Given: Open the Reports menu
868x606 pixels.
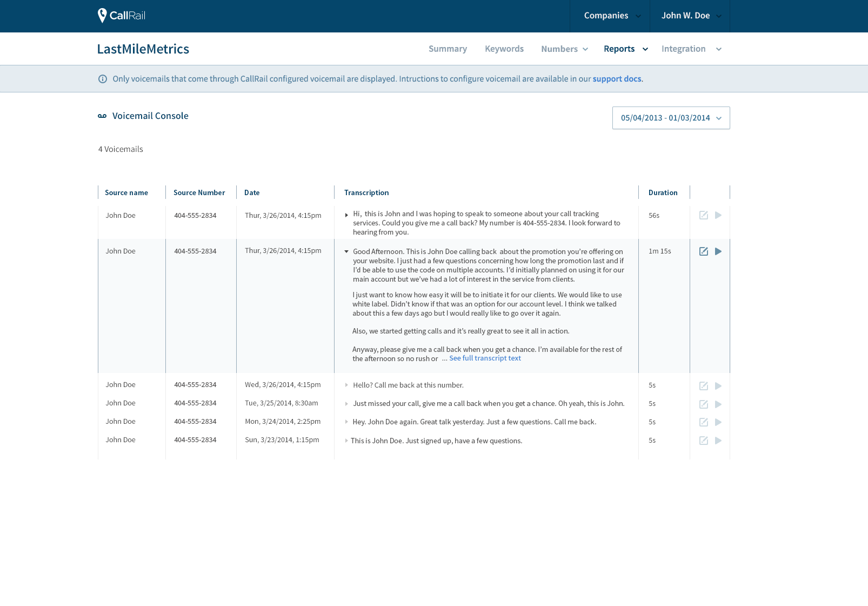Looking at the screenshot, I should (x=625, y=49).
